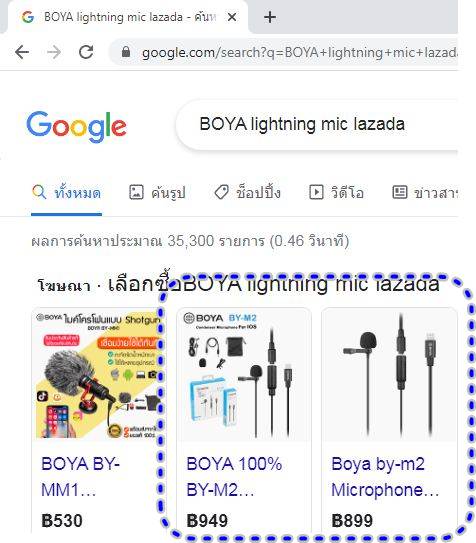Click the Google logo

(77, 127)
